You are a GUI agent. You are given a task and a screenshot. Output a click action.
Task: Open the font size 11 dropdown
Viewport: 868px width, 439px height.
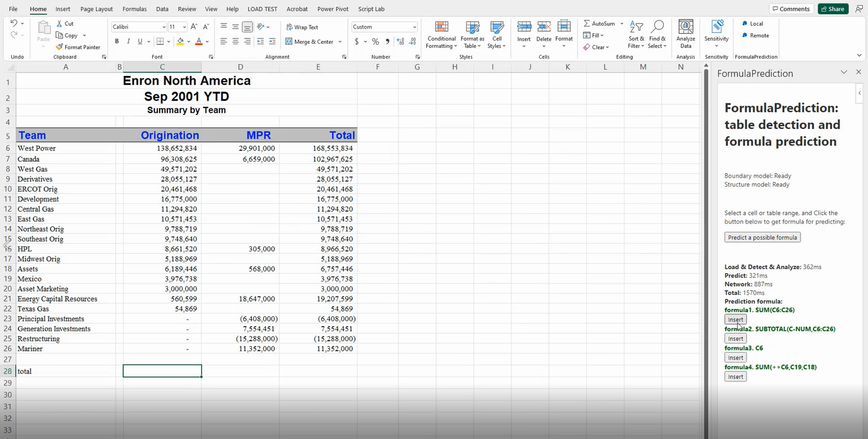coord(184,27)
